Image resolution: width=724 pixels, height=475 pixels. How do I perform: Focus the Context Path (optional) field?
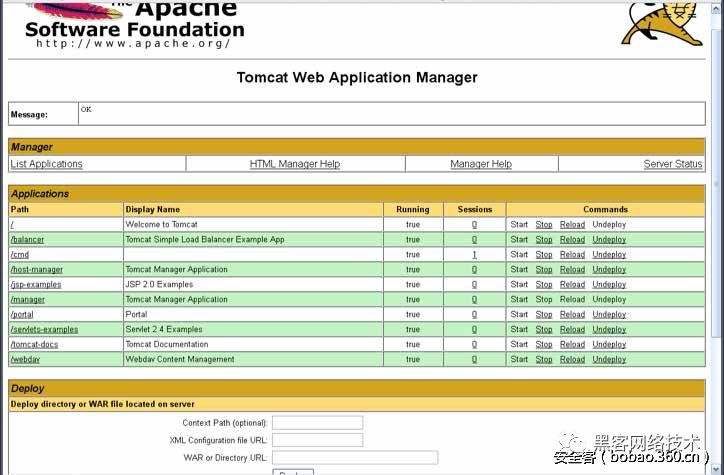coord(318,422)
